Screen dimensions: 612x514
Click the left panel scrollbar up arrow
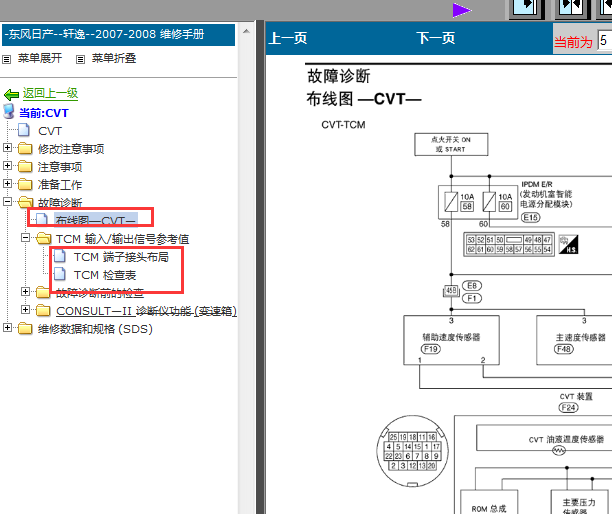tap(246, 31)
